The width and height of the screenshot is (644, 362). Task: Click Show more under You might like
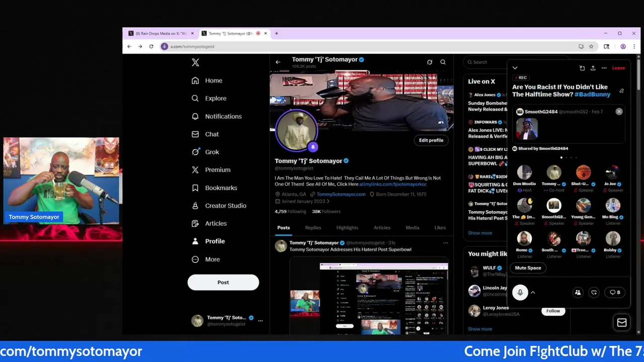click(480, 329)
